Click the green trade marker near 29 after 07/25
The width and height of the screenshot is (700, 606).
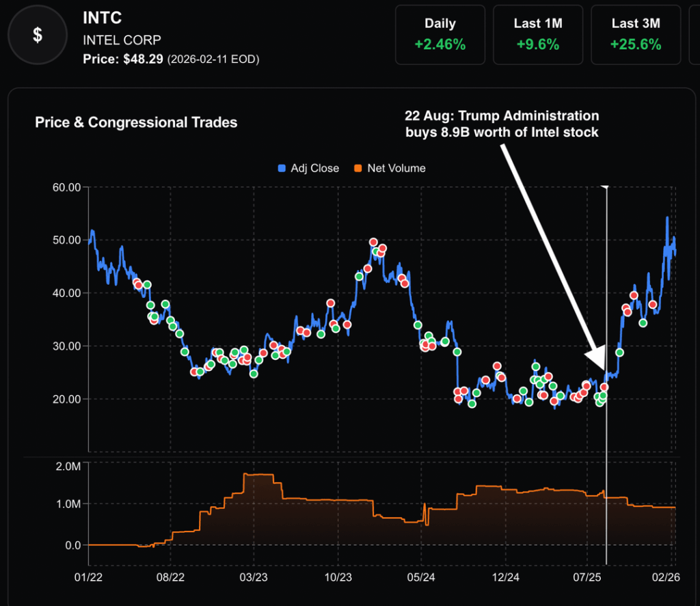tap(619, 353)
